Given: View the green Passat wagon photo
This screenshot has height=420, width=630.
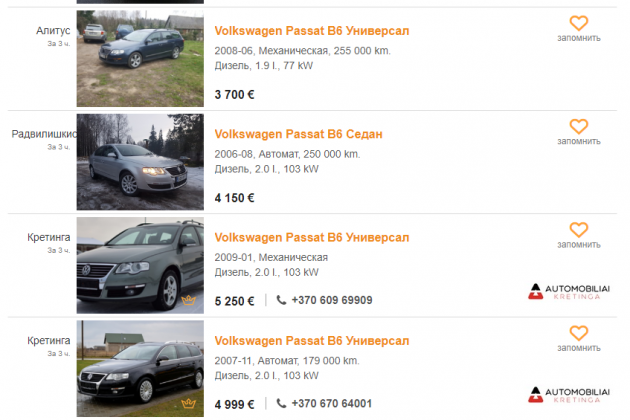Looking at the screenshot, I should pyautogui.click(x=140, y=265).
